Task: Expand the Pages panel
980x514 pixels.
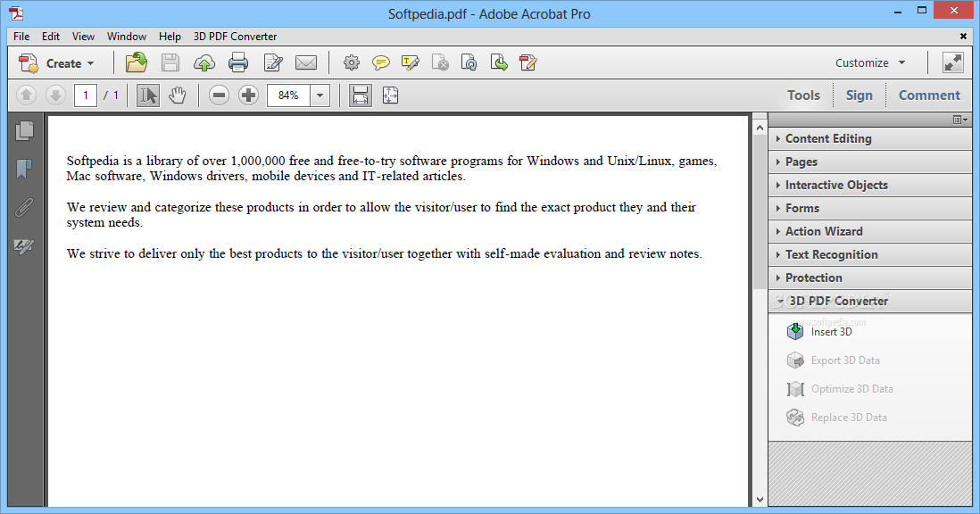Action: pos(870,162)
